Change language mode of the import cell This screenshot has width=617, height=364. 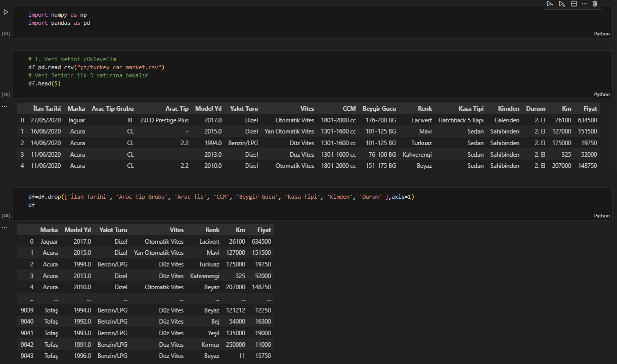tap(601, 34)
